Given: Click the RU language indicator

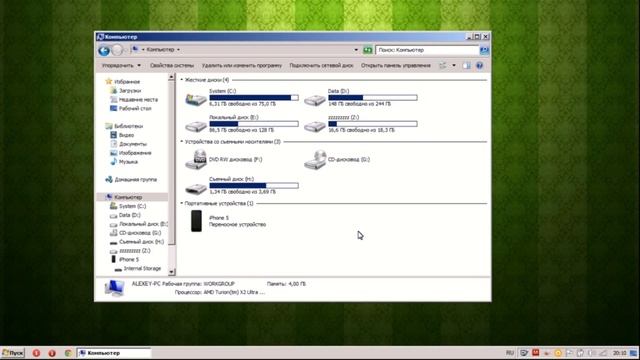Looking at the screenshot, I should (510, 353).
